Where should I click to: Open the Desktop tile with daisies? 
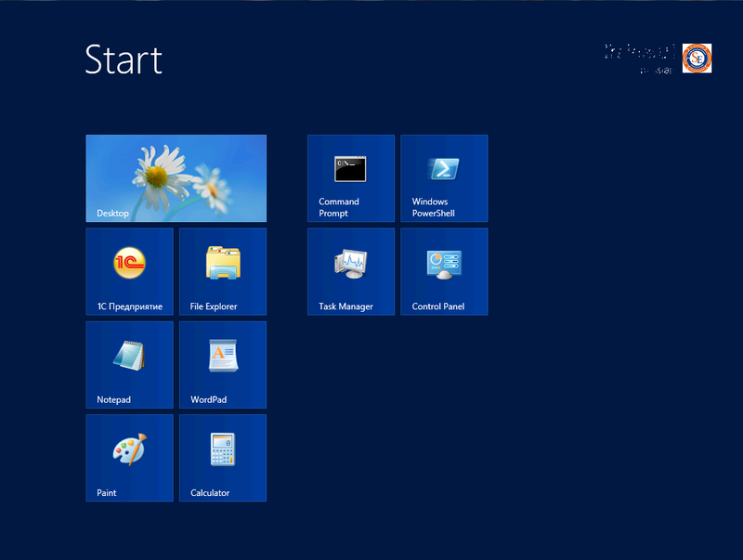176,178
